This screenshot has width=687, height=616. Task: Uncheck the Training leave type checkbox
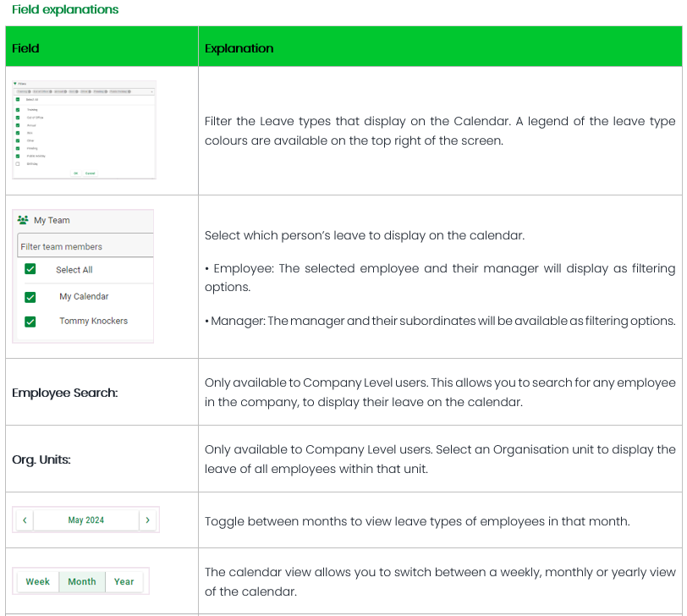pos(18,109)
